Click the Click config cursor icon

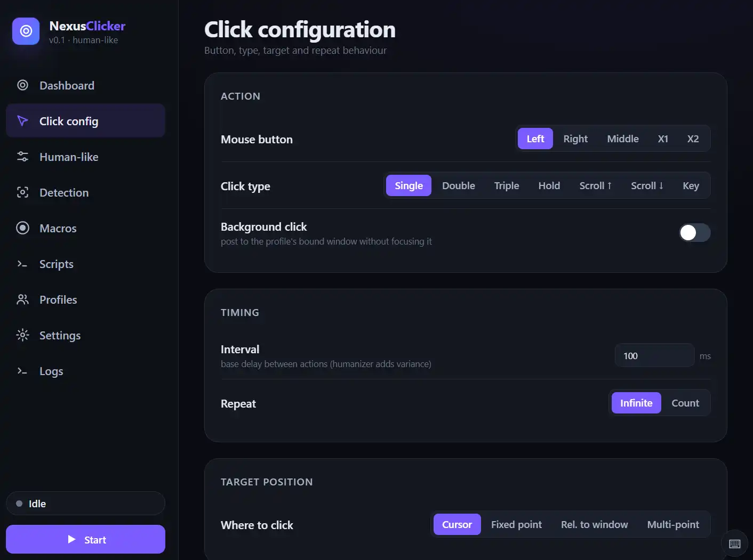click(22, 121)
